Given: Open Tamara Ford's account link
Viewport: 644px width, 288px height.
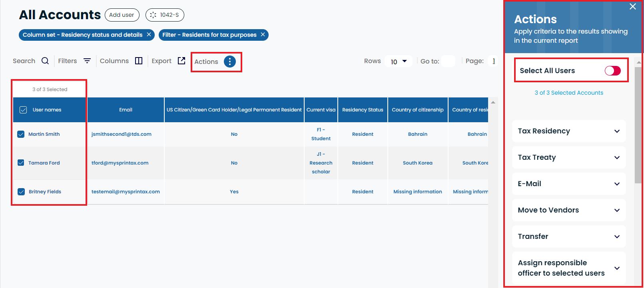Looking at the screenshot, I should pos(44,163).
